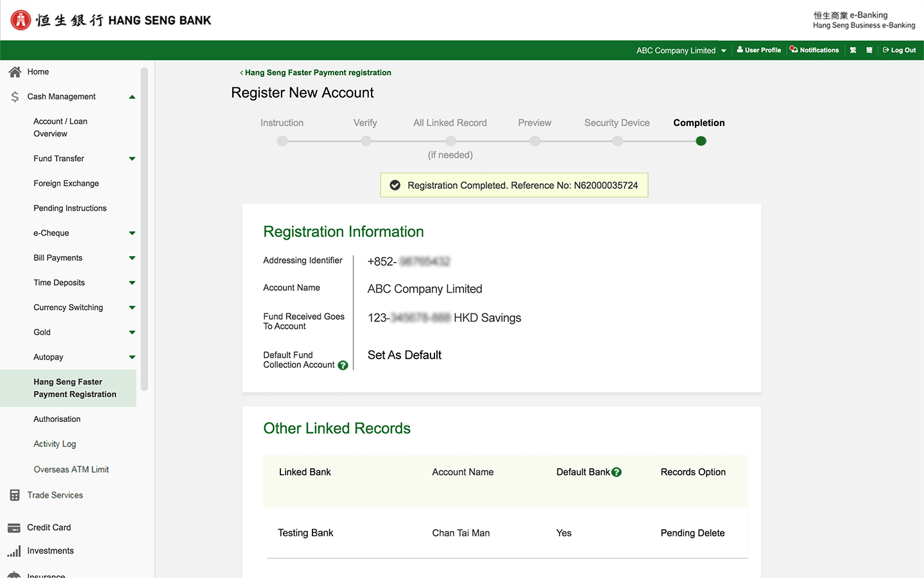Open Trade Services section
This screenshot has height=578, width=924.
[x=55, y=495]
